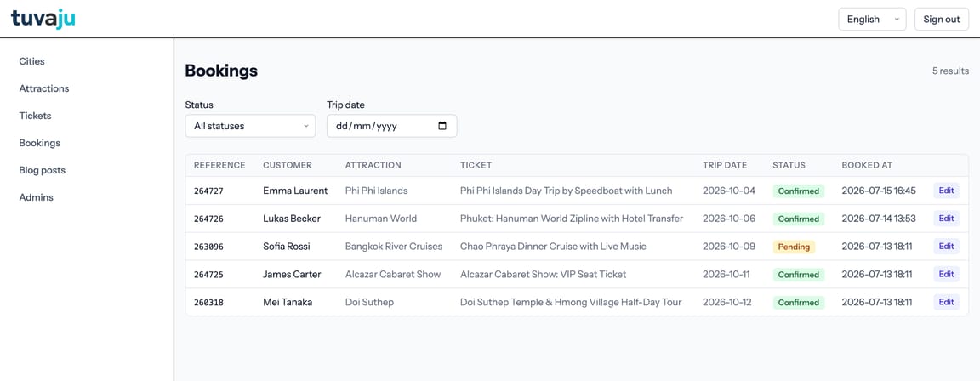
Task: Click customer name Mei Tanaka
Action: point(288,302)
